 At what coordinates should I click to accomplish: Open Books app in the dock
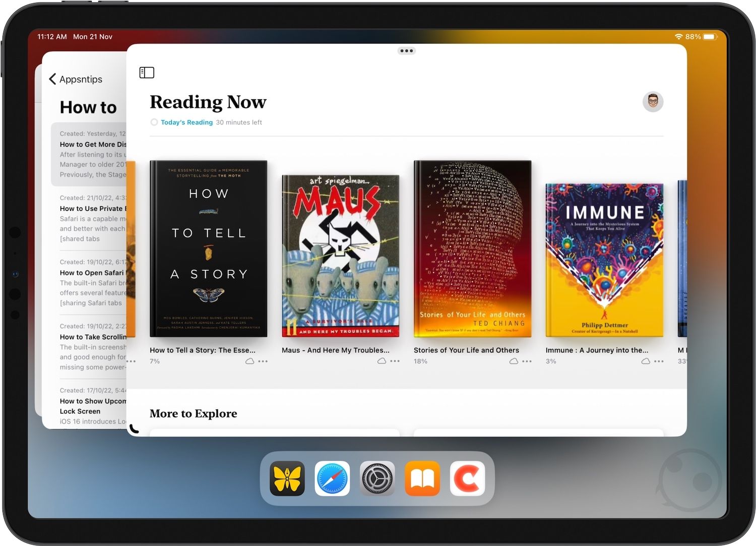422,478
